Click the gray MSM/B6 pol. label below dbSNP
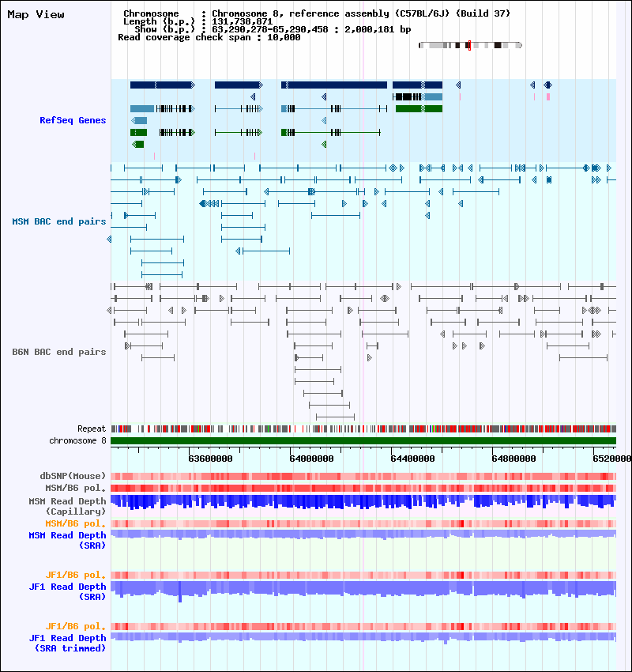Screen dimensions: 632x672 (x=75, y=488)
